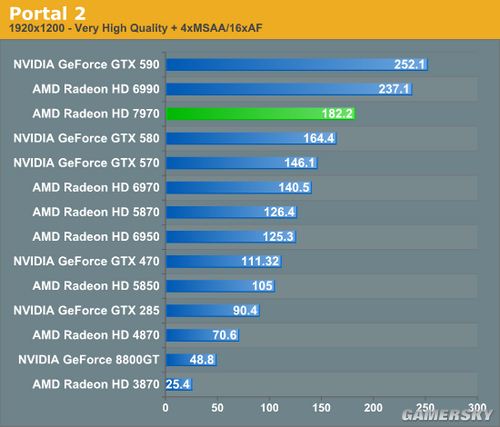Click the 125.3 bar value

(x=278, y=237)
